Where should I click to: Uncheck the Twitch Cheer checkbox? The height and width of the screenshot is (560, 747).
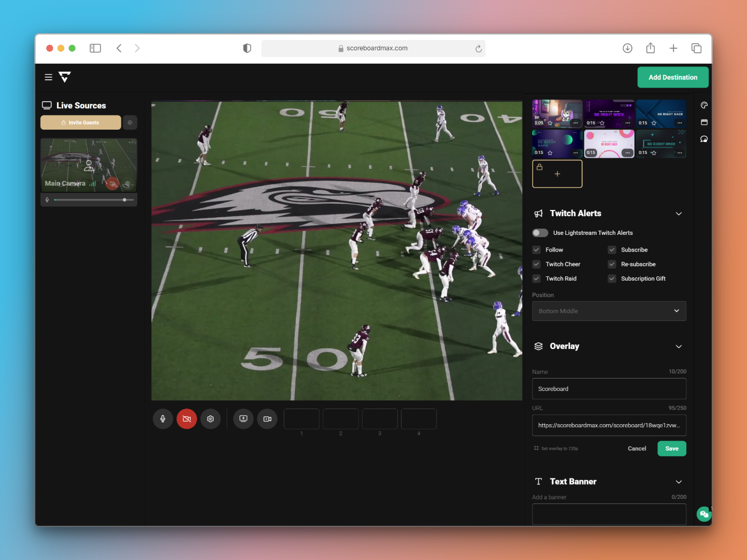pyautogui.click(x=536, y=264)
